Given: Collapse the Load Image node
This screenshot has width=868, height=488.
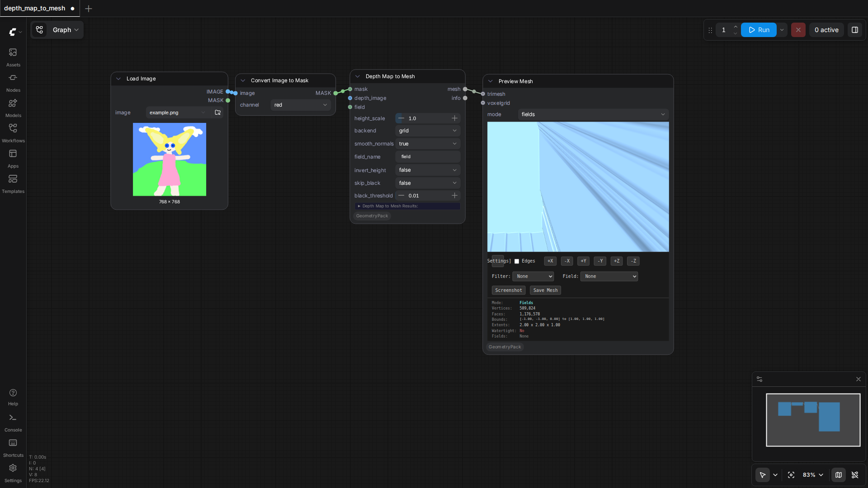Looking at the screenshot, I should [118, 79].
